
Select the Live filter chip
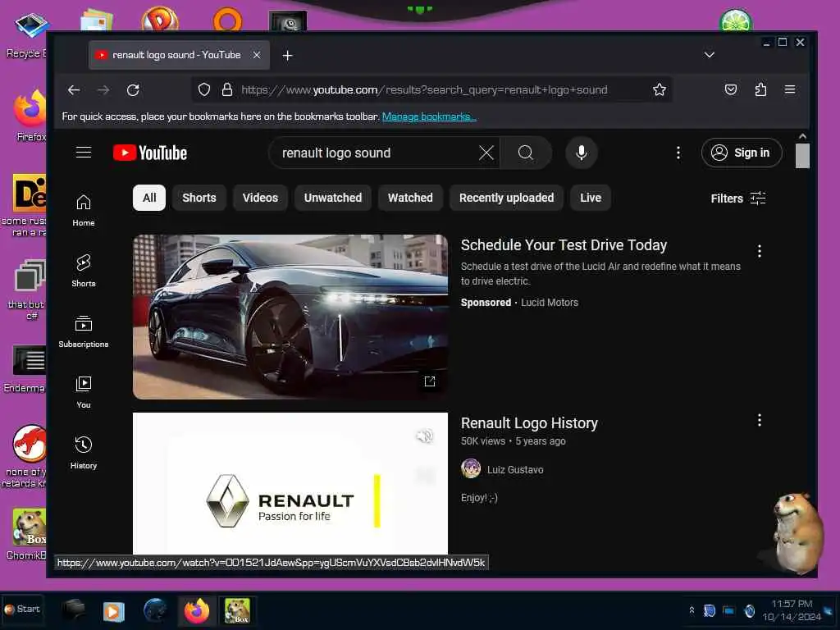click(591, 198)
